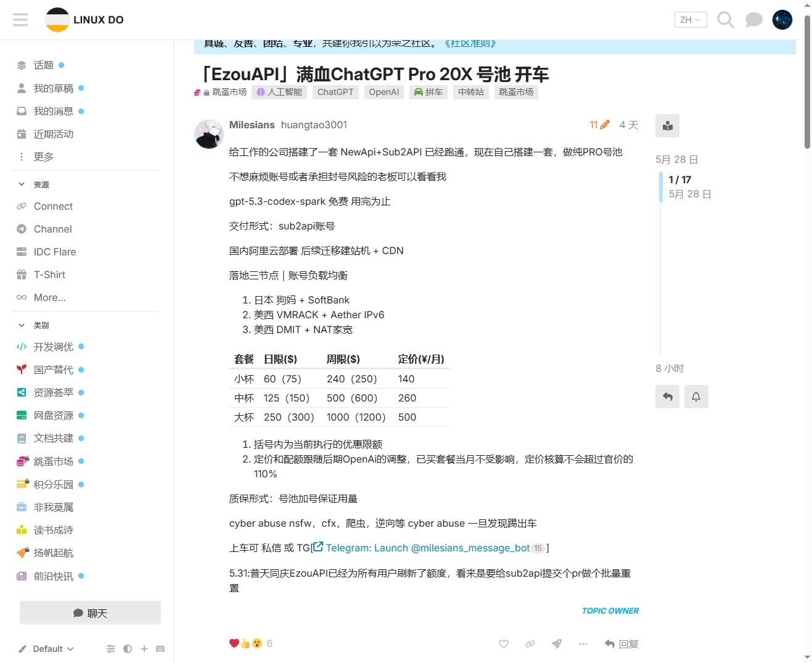812x663 pixels.
Task: Open the 非我莫属 category
Action: pyautogui.click(x=53, y=507)
